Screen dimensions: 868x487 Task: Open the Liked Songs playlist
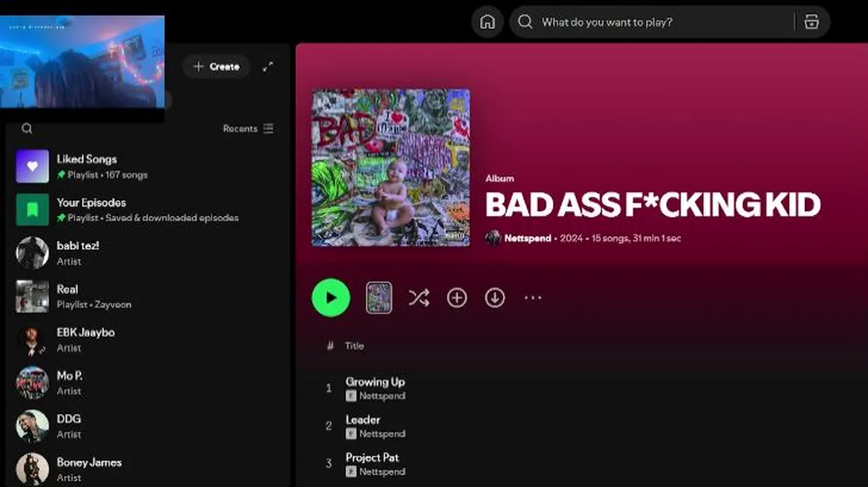pyautogui.click(x=147, y=166)
